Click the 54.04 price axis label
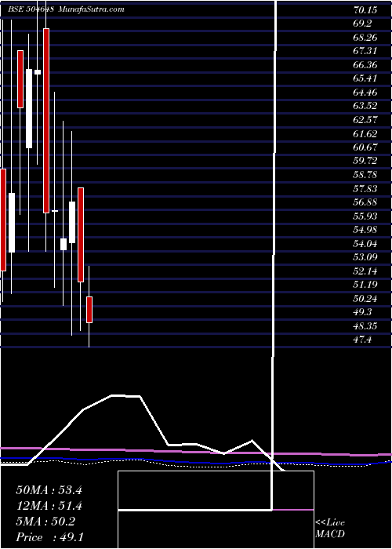Image resolution: width=392 pixels, height=549 pixels. tap(365, 244)
